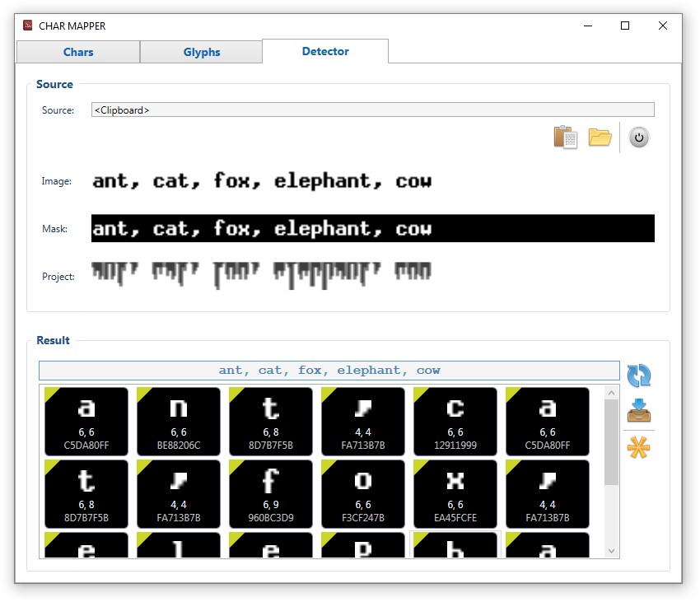The image size is (700, 602).
Task: Click the CHAR MAPPER app icon in title bar
Action: pos(28,25)
